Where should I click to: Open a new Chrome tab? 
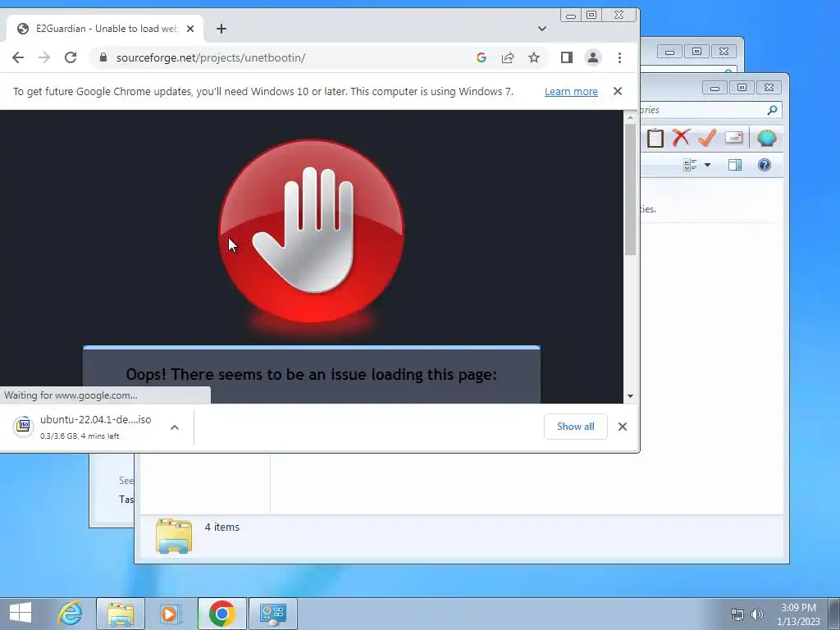click(x=221, y=29)
